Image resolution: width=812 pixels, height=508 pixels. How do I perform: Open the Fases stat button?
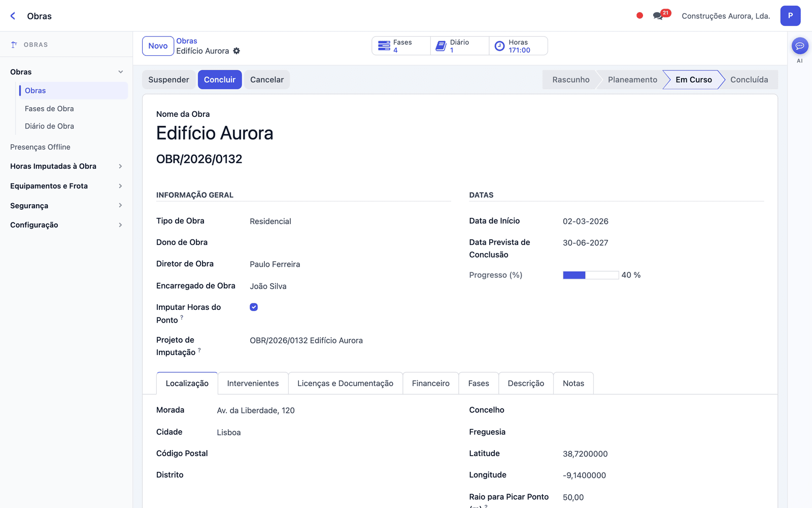point(401,46)
